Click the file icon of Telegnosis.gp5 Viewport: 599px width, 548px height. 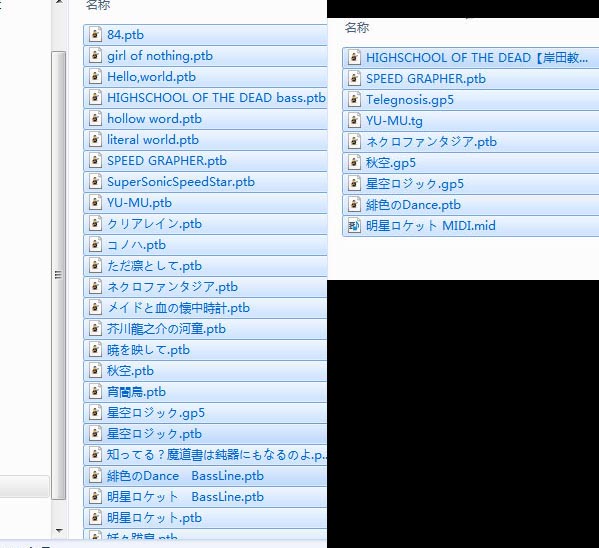[354, 100]
